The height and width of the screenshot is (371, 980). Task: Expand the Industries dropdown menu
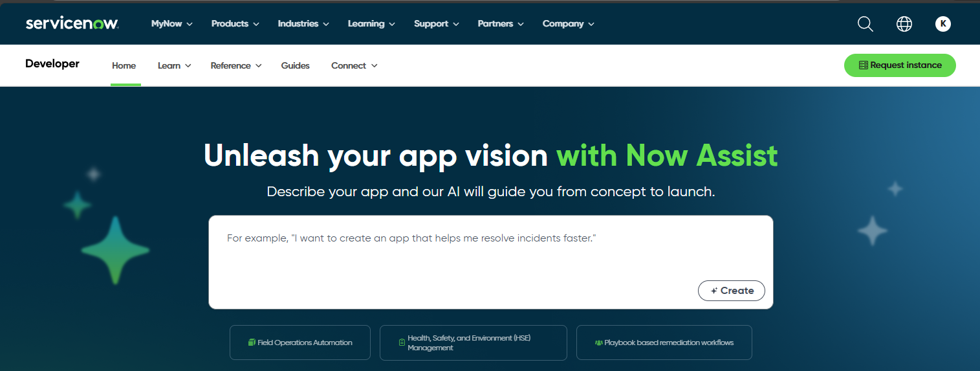[303, 24]
